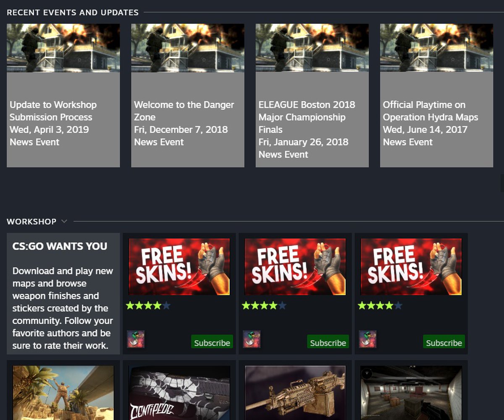
Task: Open Welcome to the Danger Zone event
Action: pyautogui.click(x=187, y=96)
